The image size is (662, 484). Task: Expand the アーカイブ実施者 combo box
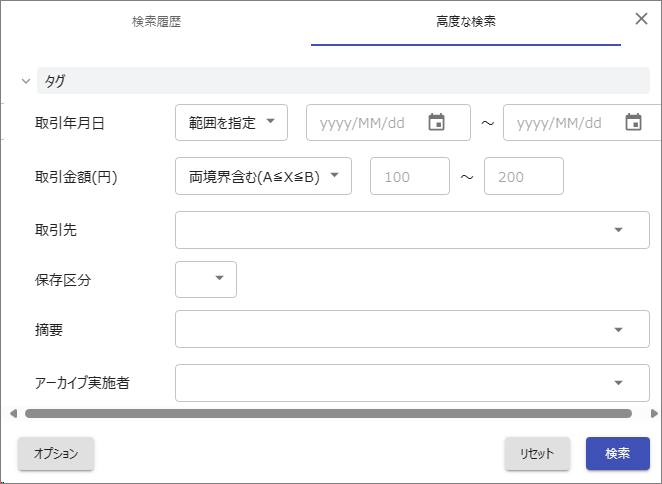coord(617,382)
